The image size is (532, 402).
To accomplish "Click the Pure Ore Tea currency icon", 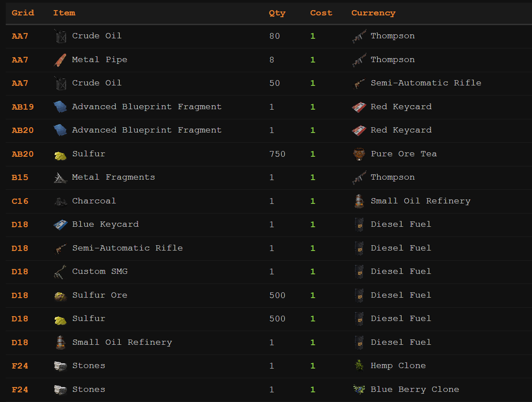I will (359, 154).
